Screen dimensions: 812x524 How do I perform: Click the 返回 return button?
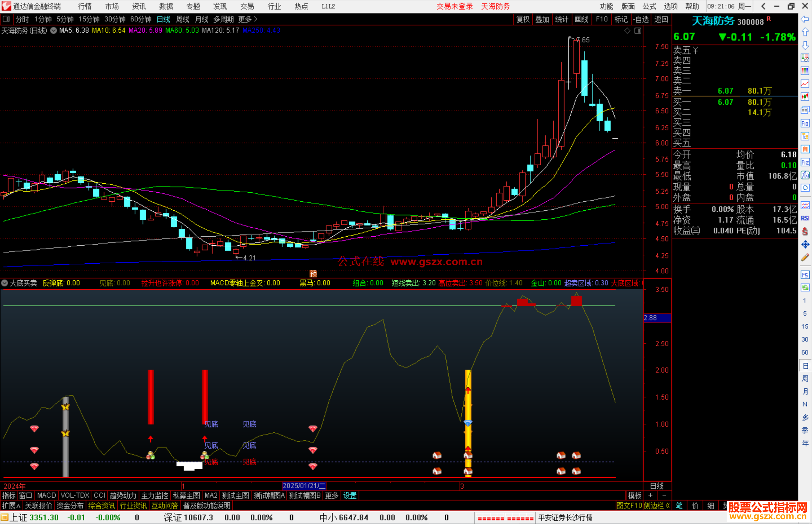(x=661, y=19)
